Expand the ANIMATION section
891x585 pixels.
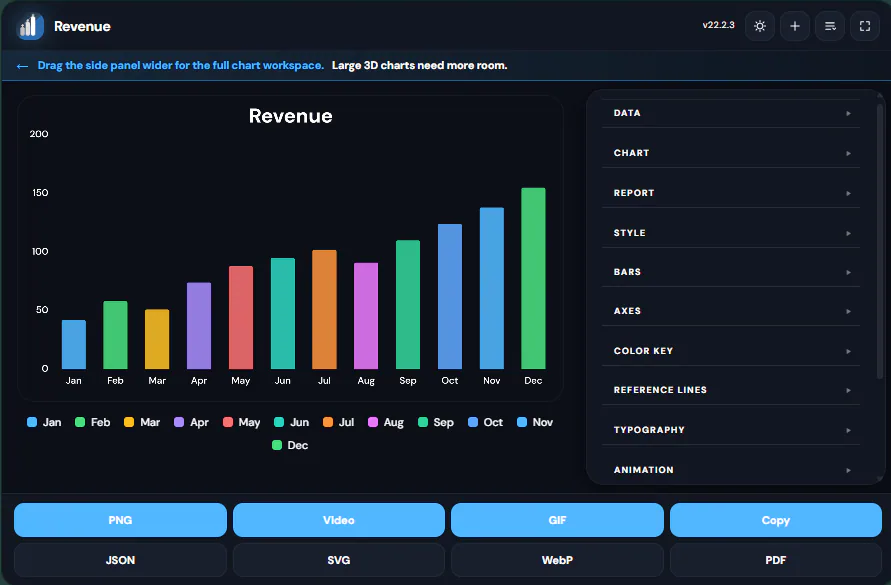click(731, 470)
